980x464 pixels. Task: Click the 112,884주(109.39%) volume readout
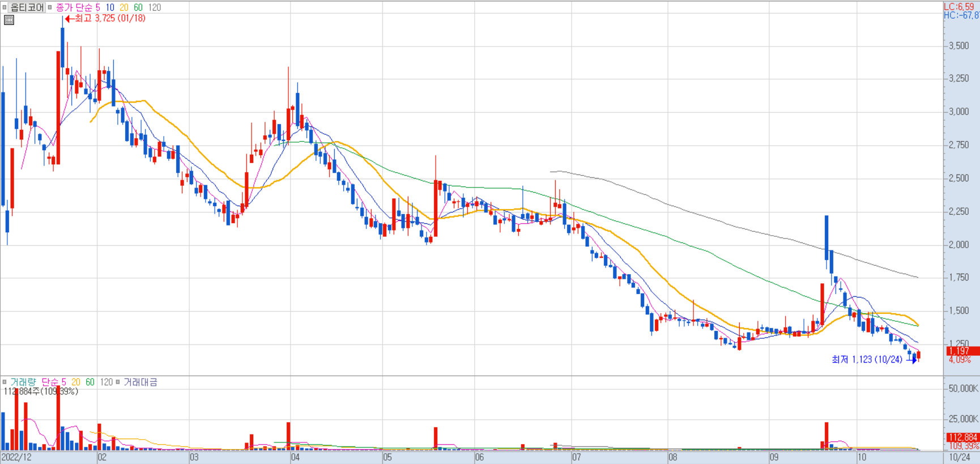pos(41,391)
